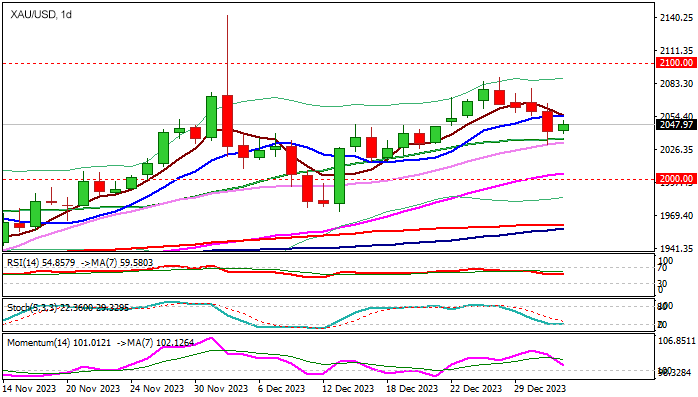
Task: Click the 12 Dec 2023 date label
Action: point(349,389)
